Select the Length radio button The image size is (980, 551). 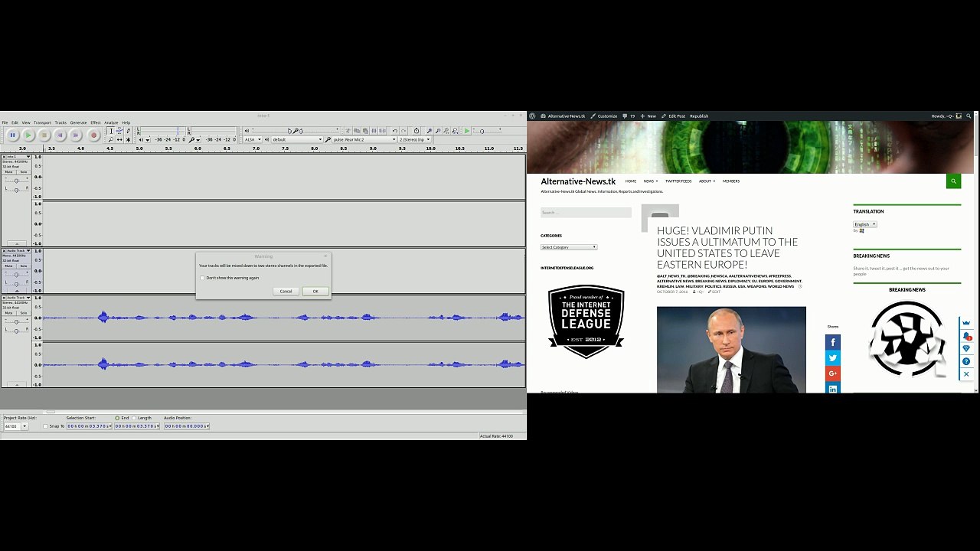[x=134, y=418]
